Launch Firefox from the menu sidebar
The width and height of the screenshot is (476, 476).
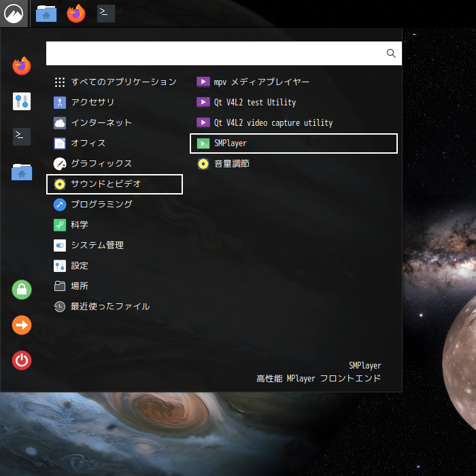click(x=22, y=65)
